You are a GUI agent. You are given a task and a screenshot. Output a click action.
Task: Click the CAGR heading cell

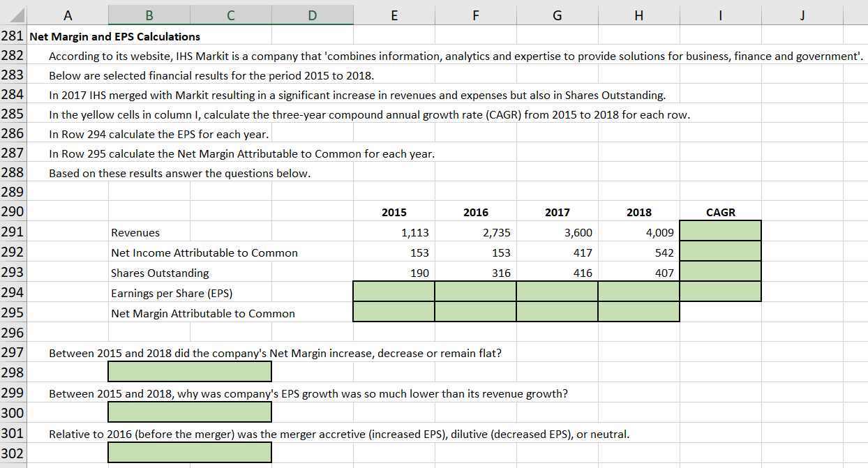[719, 212]
